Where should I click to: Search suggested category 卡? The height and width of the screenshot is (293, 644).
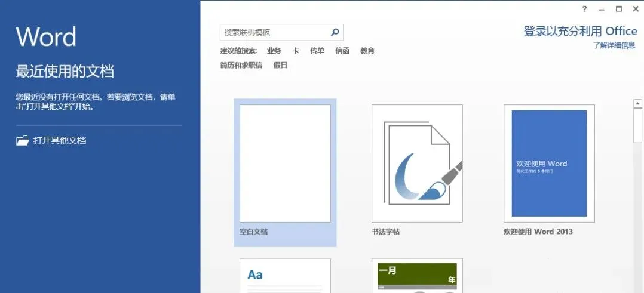coord(295,51)
